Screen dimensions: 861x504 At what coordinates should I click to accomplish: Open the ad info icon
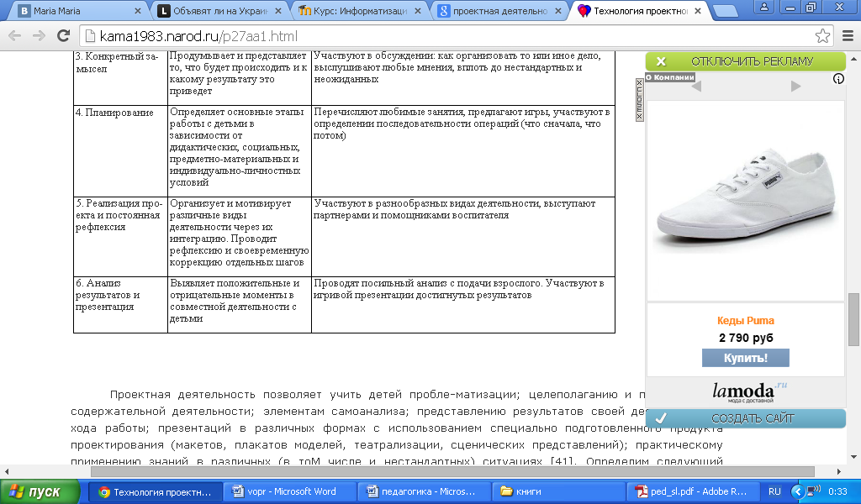click(838, 79)
